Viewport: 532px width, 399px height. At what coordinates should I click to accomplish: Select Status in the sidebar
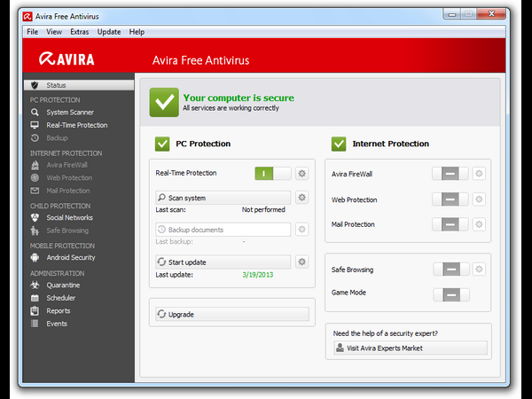tap(79, 85)
